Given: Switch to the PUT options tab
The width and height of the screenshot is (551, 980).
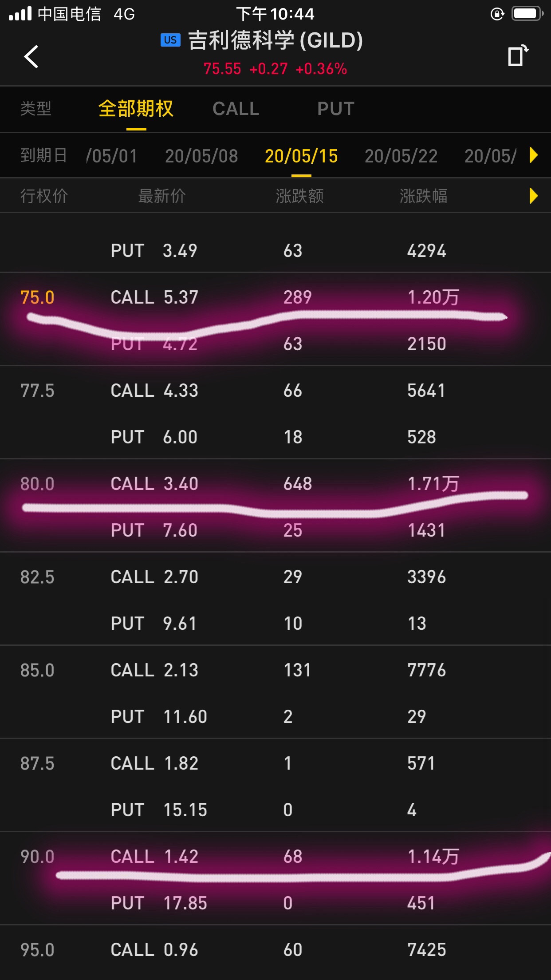Looking at the screenshot, I should [x=336, y=109].
